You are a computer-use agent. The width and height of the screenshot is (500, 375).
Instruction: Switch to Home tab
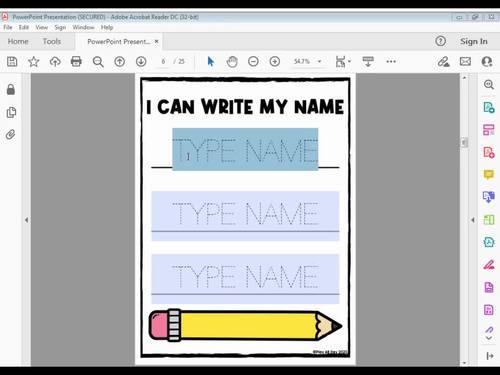[18, 41]
